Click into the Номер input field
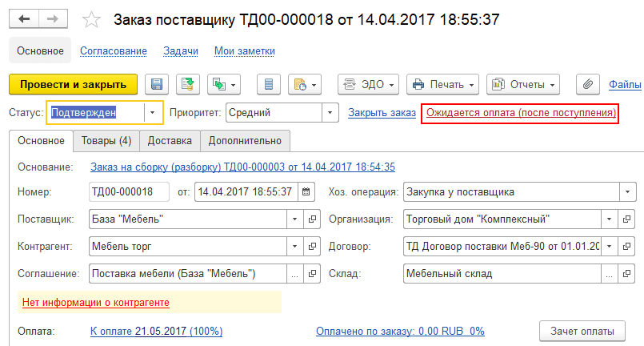The width and height of the screenshot is (644, 346). pyautogui.click(x=129, y=191)
